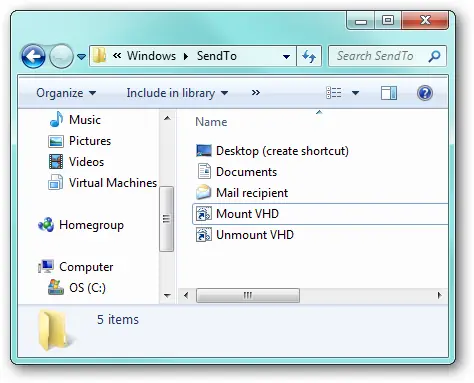This screenshot has width=474, height=383.
Task: Open the Organize menu
Action: click(x=66, y=93)
